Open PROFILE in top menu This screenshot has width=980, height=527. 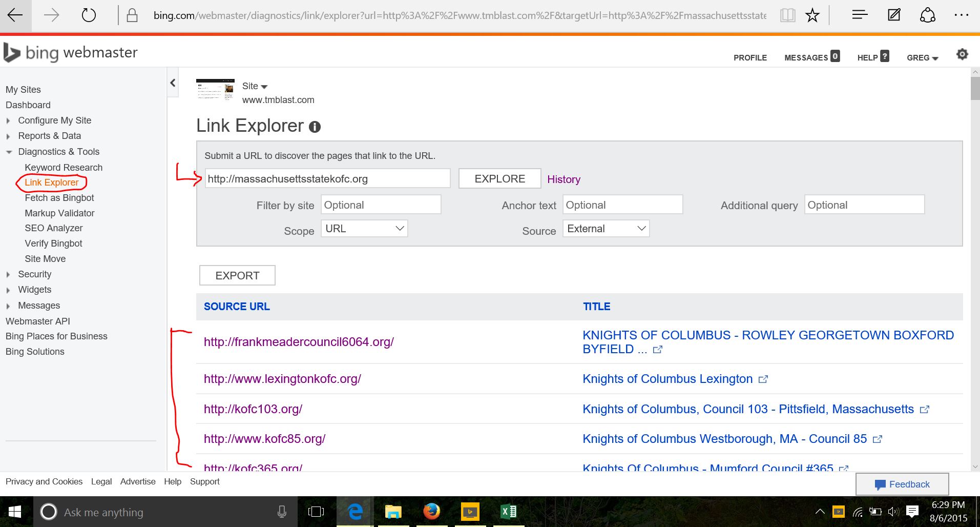coord(750,57)
